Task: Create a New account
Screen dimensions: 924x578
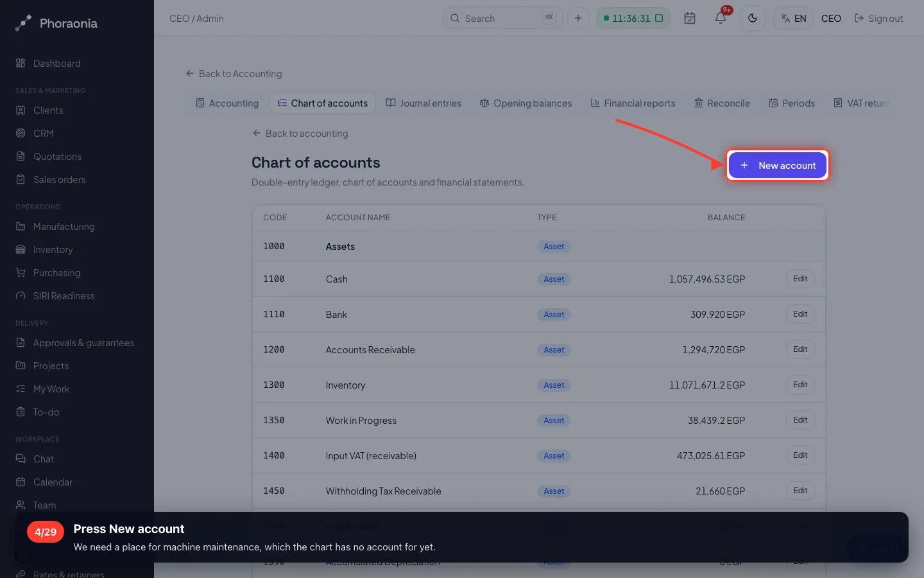Action: tap(778, 166)
